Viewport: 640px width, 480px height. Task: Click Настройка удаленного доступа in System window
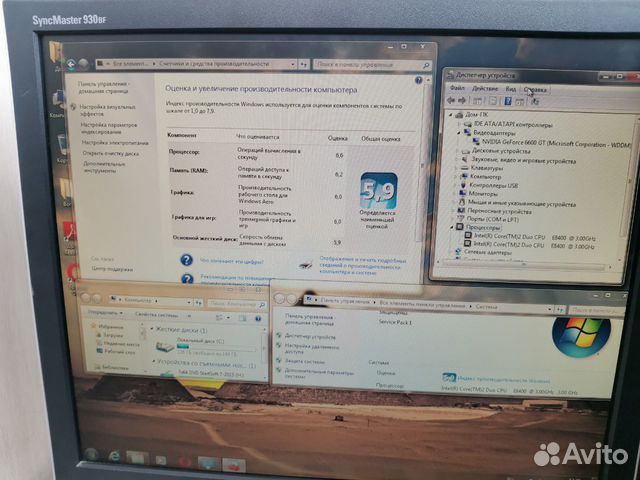(x=312, y=349)
